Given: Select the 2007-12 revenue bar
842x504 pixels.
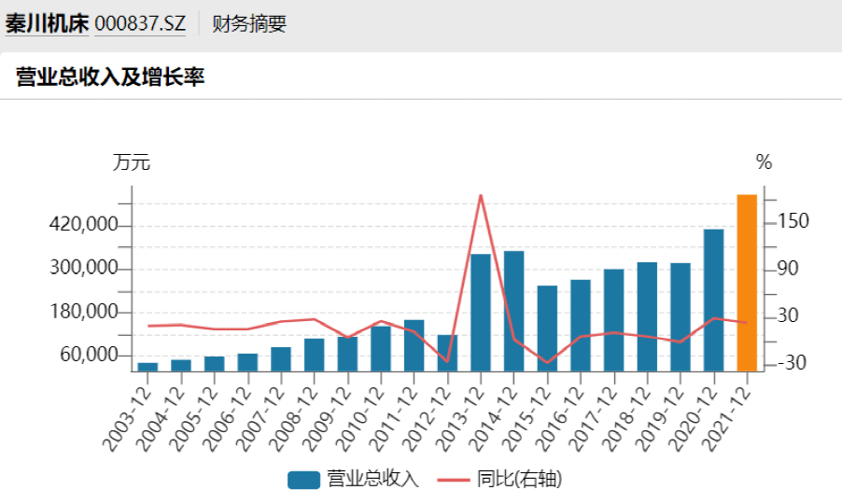Looking at the screenshot, I should pyautogui.click(x=281, y=359).
